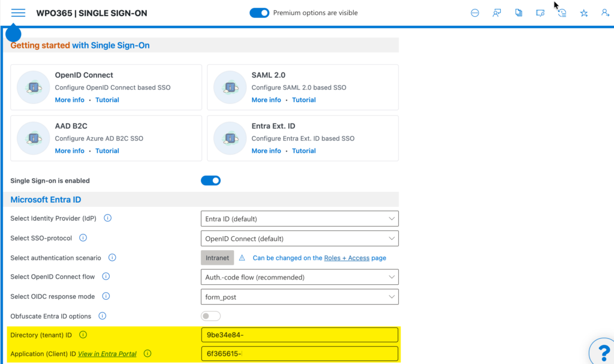Click the feedback chat icon in the header
This screenshot has width=614, height=364.
point(496,13)
